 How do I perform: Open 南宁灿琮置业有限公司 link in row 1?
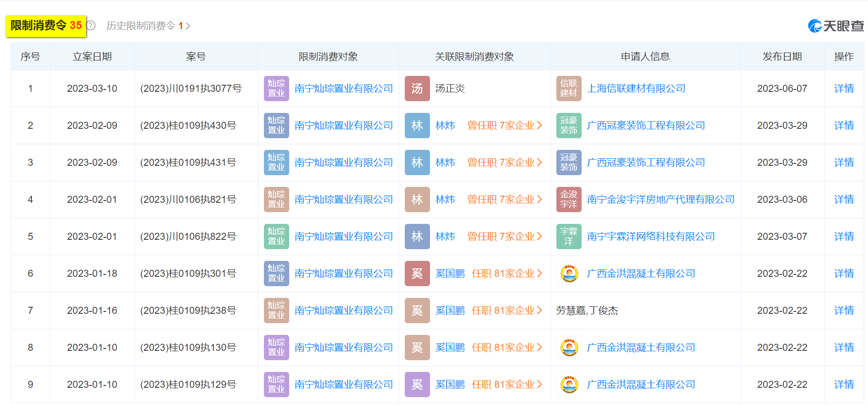pyautogui.click(x=344, y=89)
